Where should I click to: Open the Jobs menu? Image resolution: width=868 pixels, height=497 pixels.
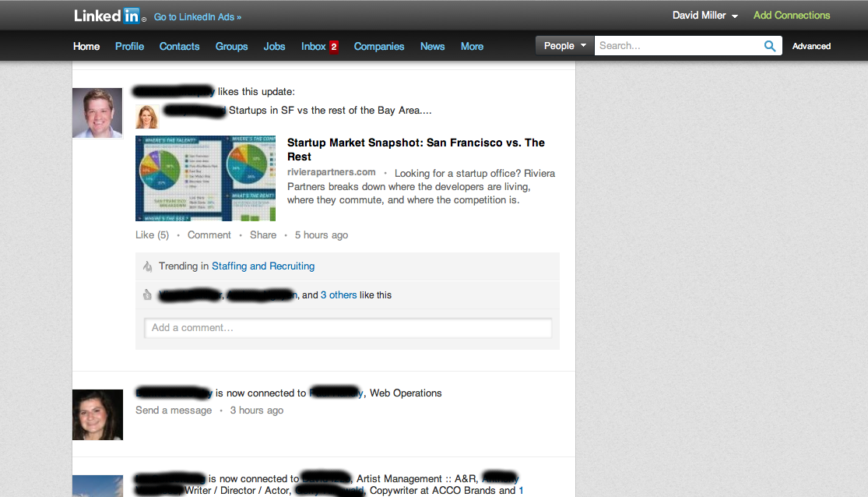(x=274, y=47)
